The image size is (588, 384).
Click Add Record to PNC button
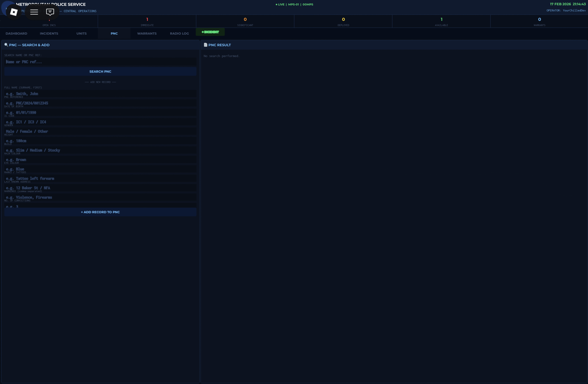tap(100, 212)
